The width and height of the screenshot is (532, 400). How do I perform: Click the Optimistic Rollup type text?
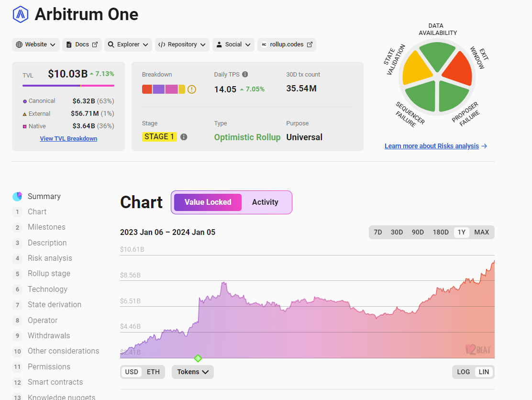pyautogui.click(x=247, y=137)
